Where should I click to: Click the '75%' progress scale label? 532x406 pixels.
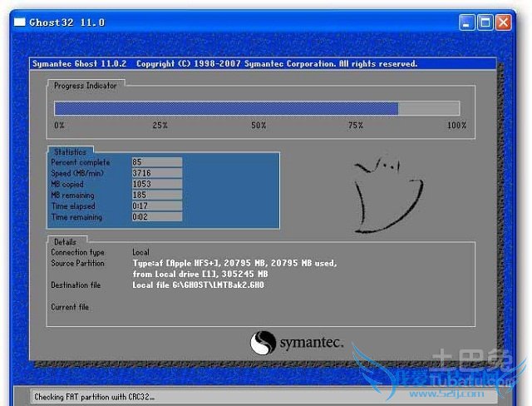356,126
